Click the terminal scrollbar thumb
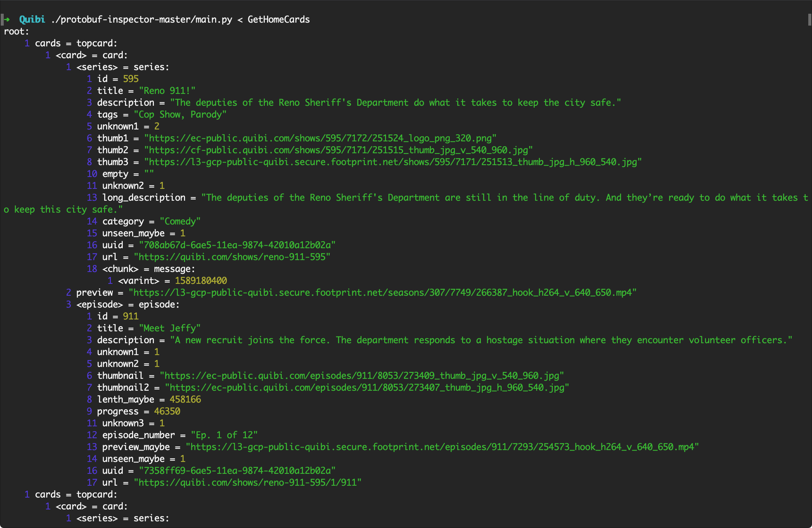The image size is (812, 528). pos(809,20)
